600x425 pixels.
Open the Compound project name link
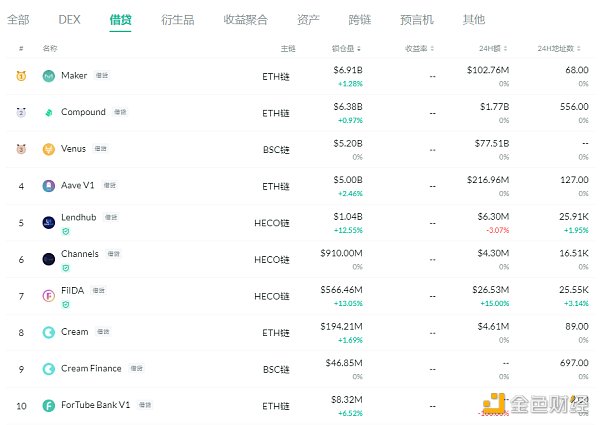(83, 112)
